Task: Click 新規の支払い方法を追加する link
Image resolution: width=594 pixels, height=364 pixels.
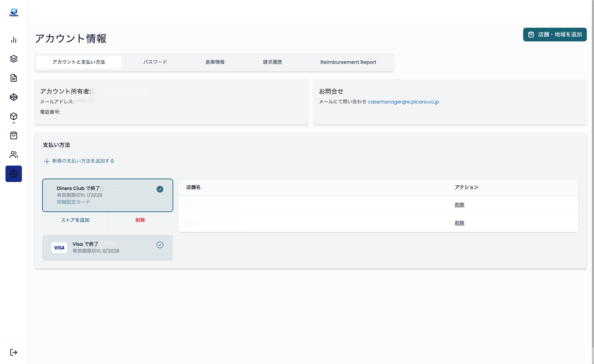Action: click(83, 161)
